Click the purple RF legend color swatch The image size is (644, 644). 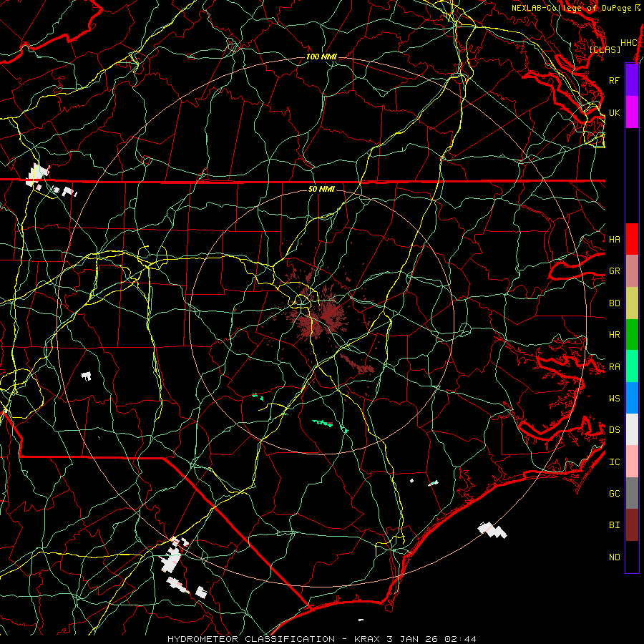click(632, 80)
